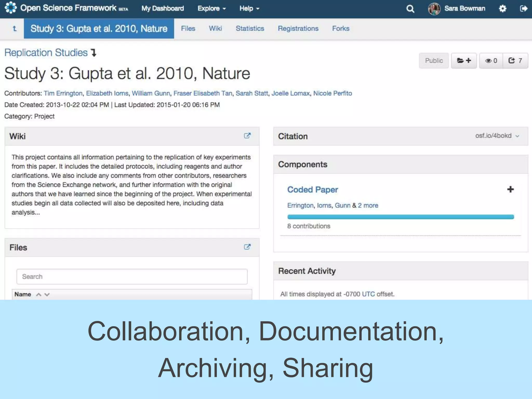This screenshot has width=532, height=399.
Task: Open the Help dropdown menu
Action: (x=249, y=8)
